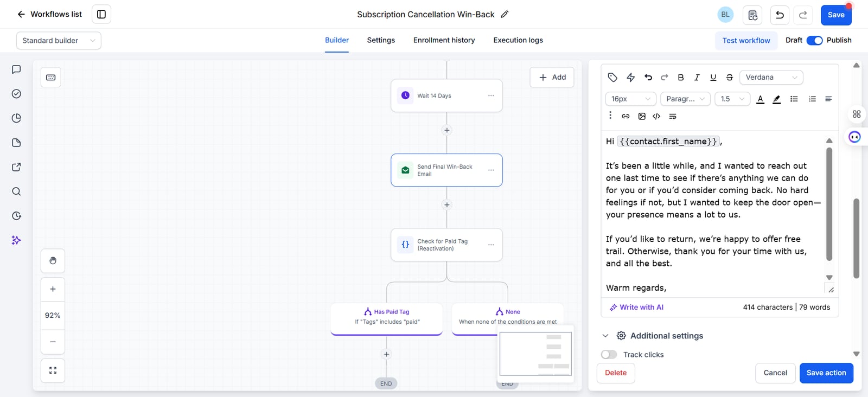Click the horizontal line wrap icon
The width and height of the screenshot is (868, 397).
(673, 116)
